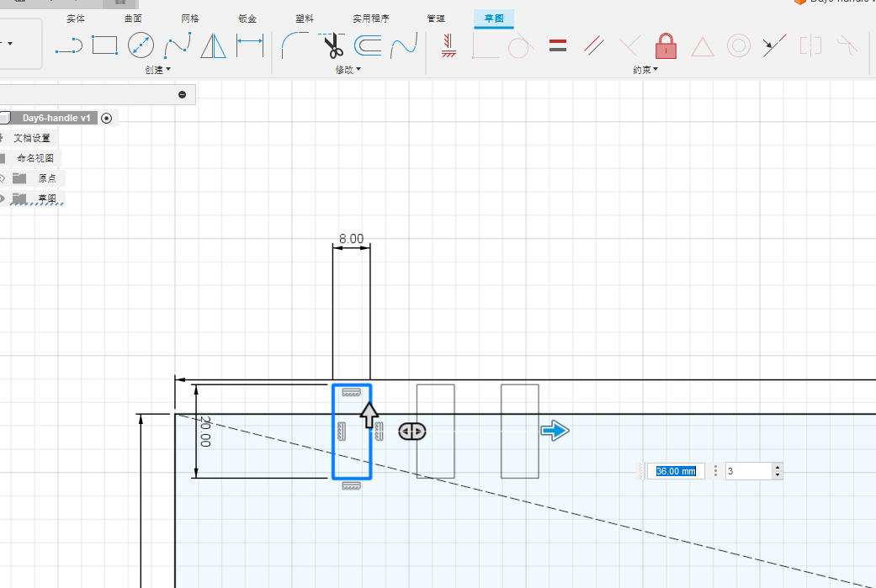Select the Rectangle sketch tool
876x588 pixels.
click(x=104, y=45)
